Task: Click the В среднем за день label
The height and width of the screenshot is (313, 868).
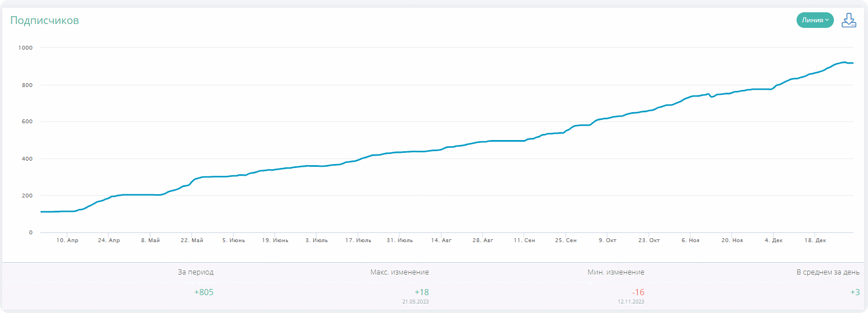Action: (x=828, y=272)
